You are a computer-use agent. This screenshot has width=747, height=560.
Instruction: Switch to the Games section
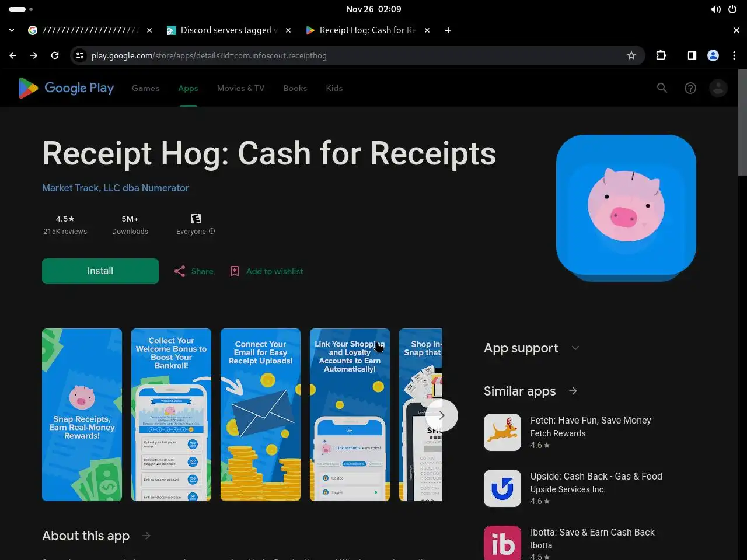point(145,88)
